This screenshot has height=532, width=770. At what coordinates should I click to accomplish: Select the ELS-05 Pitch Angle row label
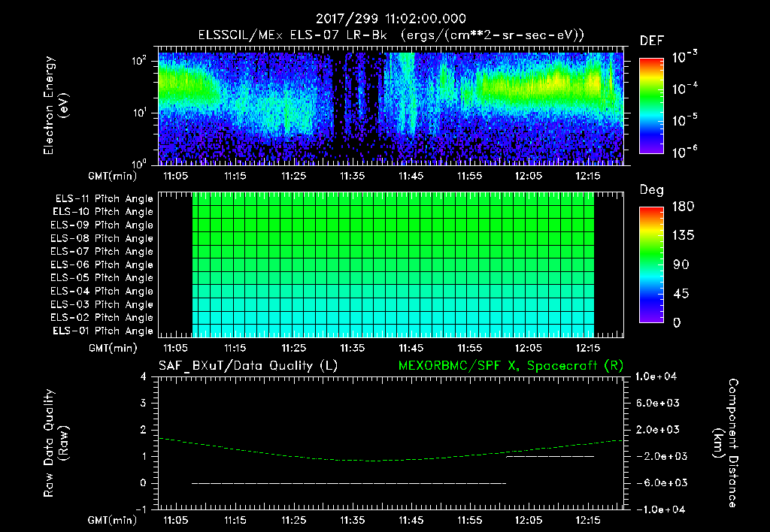(x=102, y=278)
